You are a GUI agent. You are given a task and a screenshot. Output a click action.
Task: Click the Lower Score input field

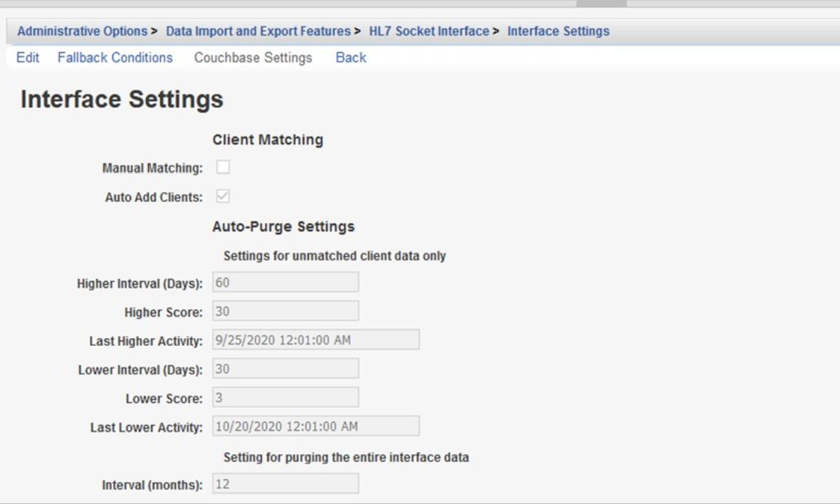point(285,397)
